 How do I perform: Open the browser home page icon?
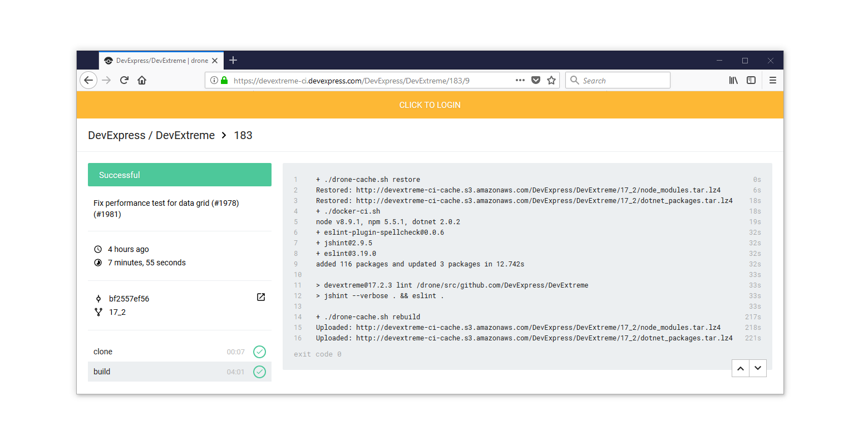pyautogui.click(x=142, y=80)
